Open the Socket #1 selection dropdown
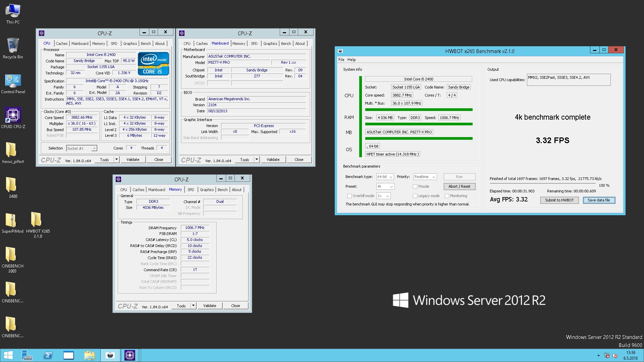Image resolution: width=644 pixels, height=362 pixels. tap(82, 148)
